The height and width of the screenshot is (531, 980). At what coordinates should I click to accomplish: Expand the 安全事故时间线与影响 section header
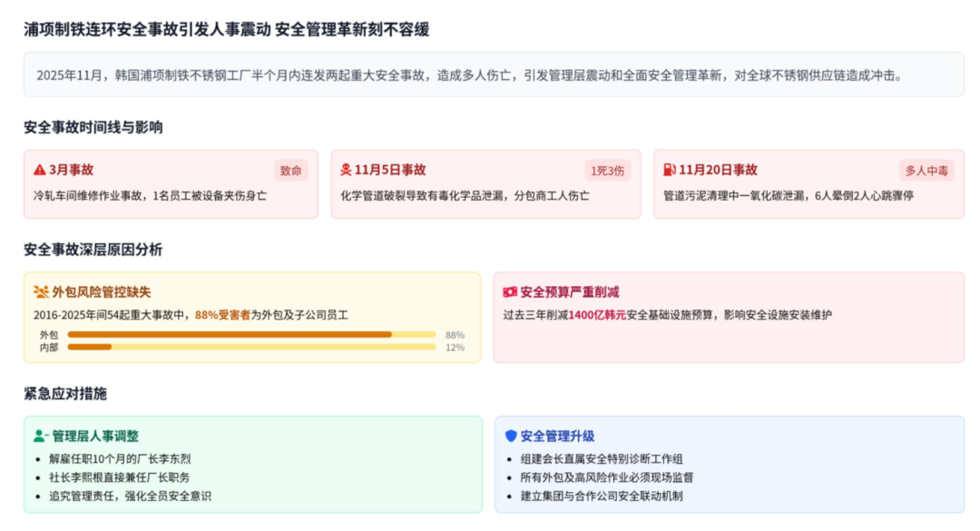[x=91, y=127]
